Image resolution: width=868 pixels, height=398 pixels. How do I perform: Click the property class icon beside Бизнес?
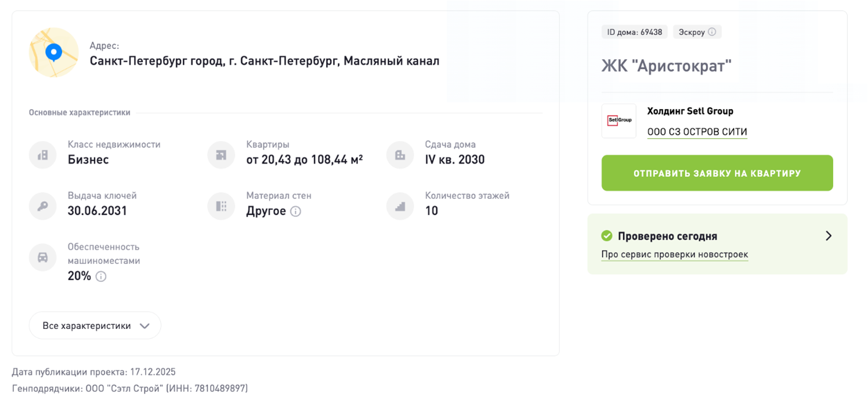point(43,155)
